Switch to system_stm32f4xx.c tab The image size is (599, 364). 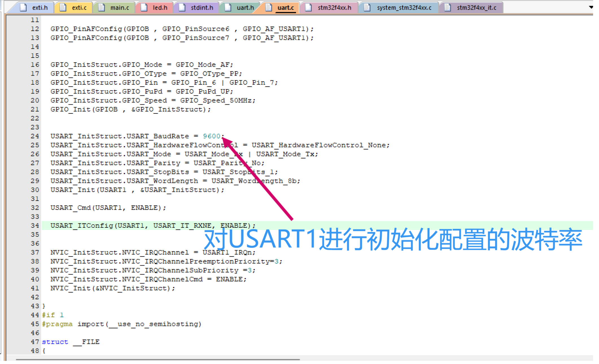(399, 8)
